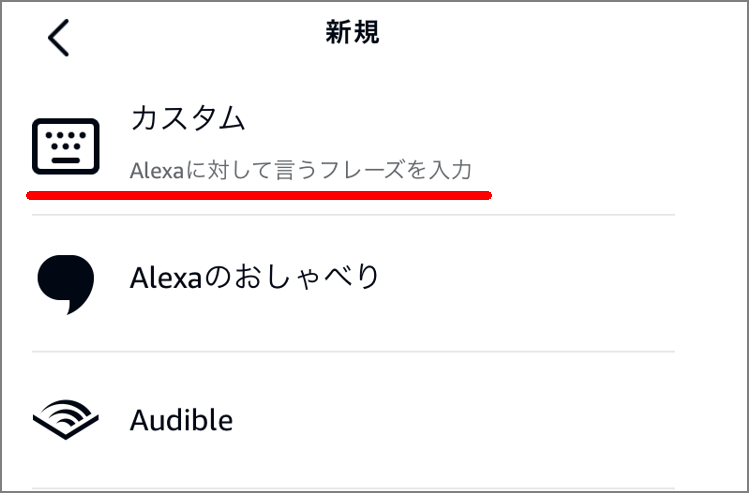Click the divider between Alexaのおしゃべり and Audible
The width and height of the screenshot is (749, 493).
352,351
